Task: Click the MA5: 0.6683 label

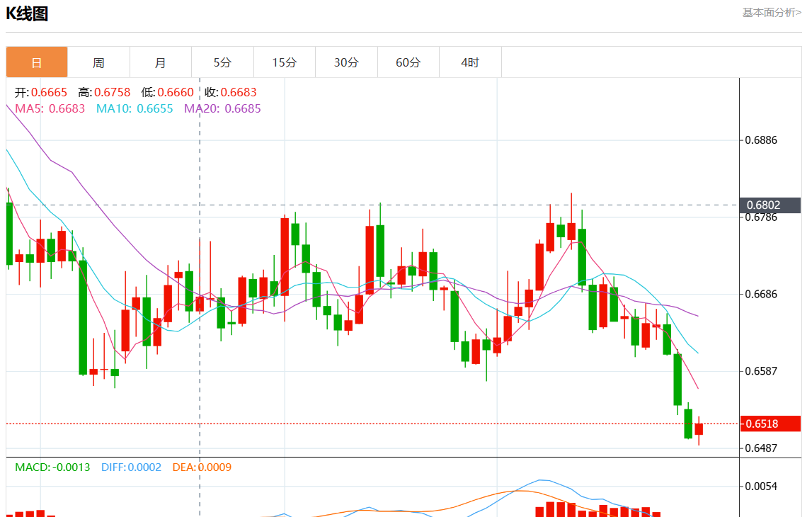Action: tap(50, 108)
